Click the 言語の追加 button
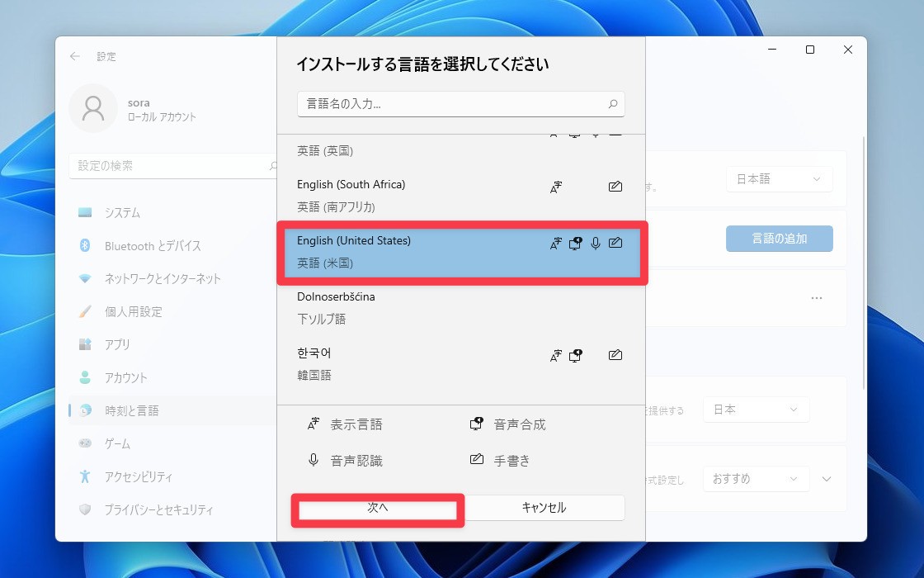 pyautogui.click(x=779, y=239)
